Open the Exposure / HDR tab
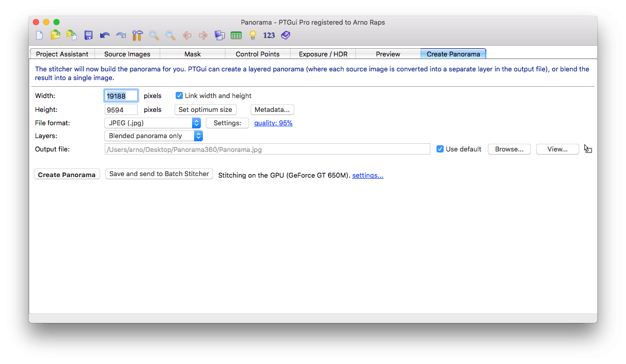 click(323, 54)
